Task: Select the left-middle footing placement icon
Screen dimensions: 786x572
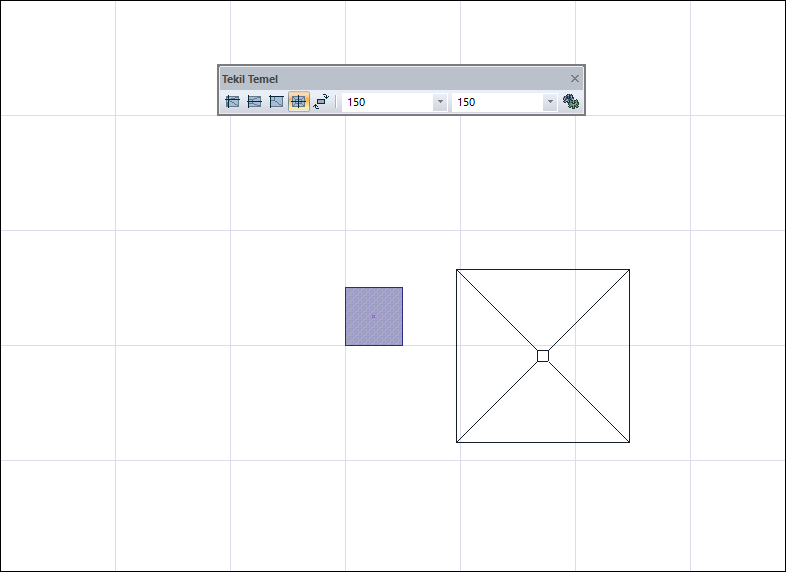Action: click(254, 102)
